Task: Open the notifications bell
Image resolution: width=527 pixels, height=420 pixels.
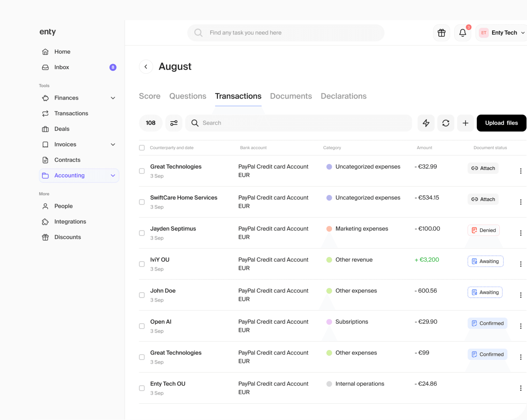Action: pyautogui.click(x=462, y=33)
